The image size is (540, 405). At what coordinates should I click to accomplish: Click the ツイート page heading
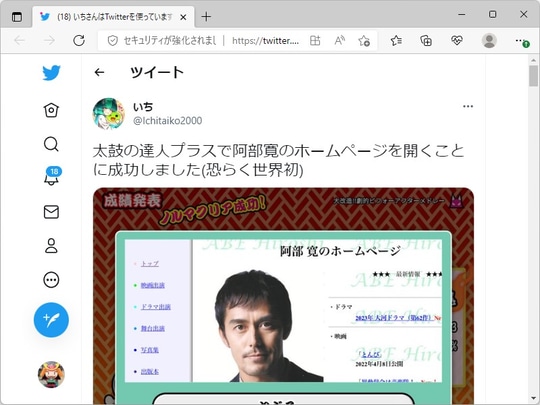157,72
